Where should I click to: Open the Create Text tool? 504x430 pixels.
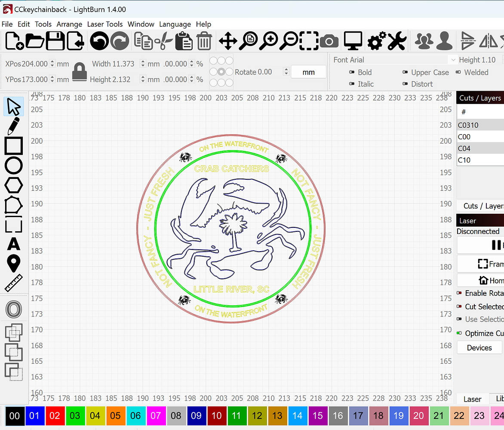pyautogui.click(x=13, y=244)
